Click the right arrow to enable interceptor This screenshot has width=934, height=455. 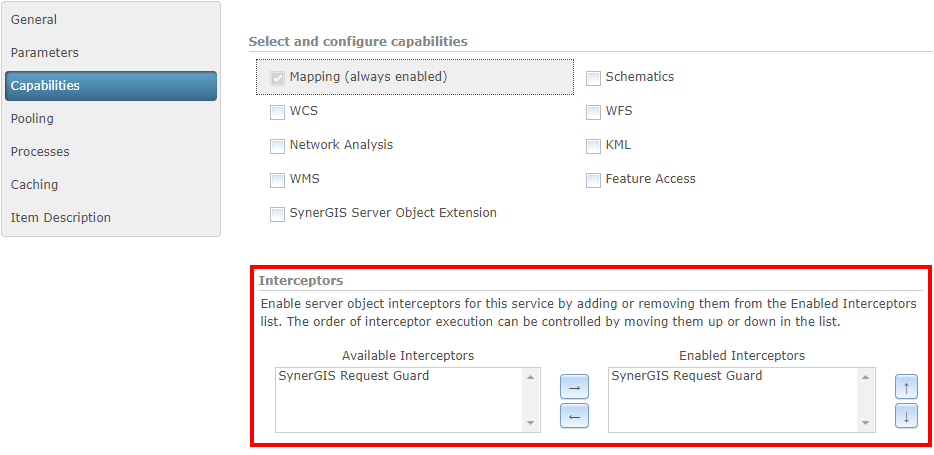point(574,386)
